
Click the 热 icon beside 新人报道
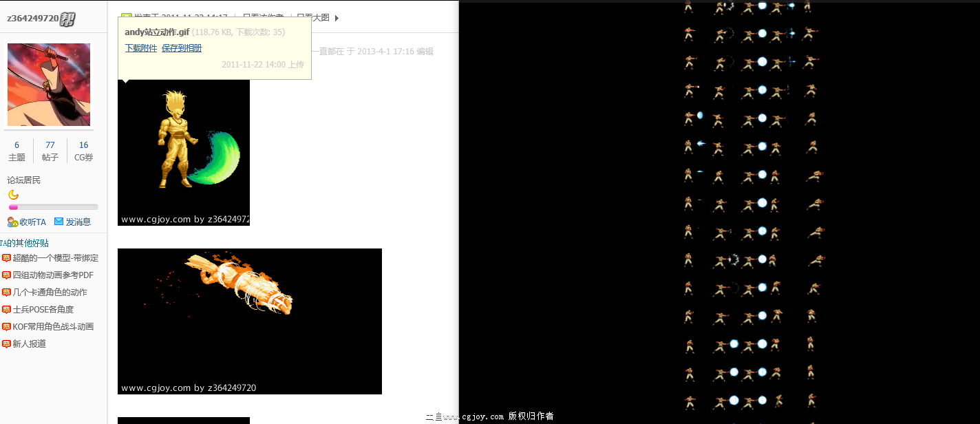point(6,343)
